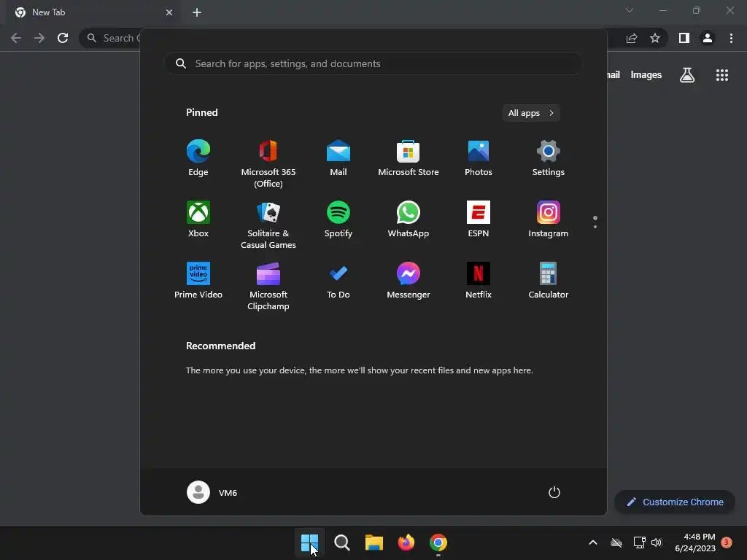Expand the hidden system tray icons

(593, 542)
